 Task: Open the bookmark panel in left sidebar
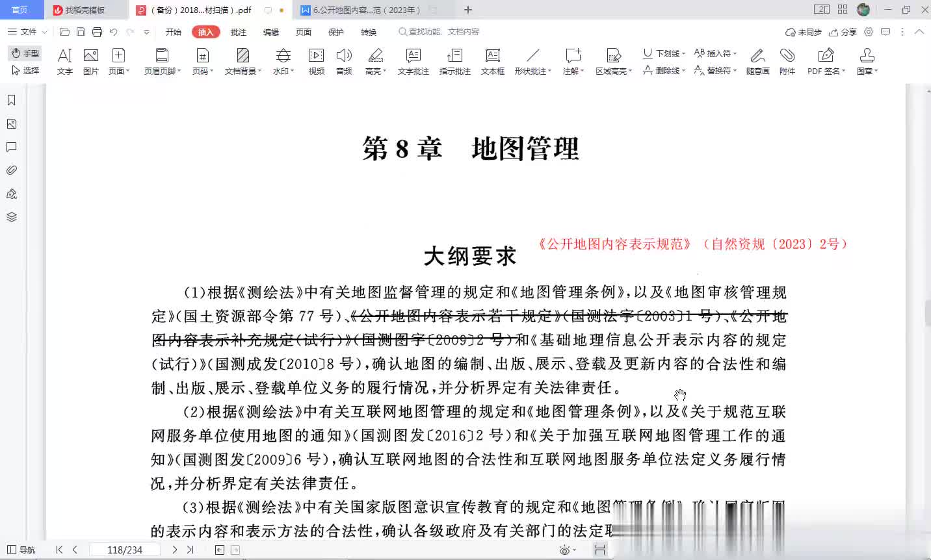point(11,100)
